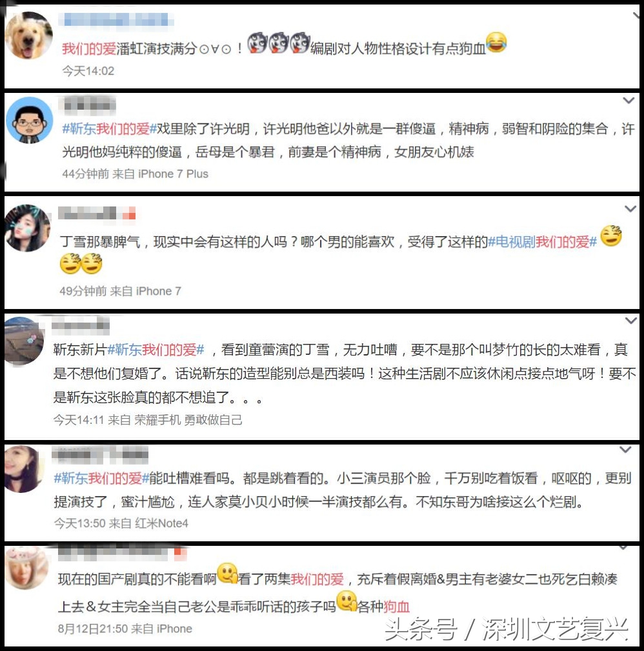Click the laughing-crying emoji in first post
This screenshot has height=651, width=644.
[496, 43]
